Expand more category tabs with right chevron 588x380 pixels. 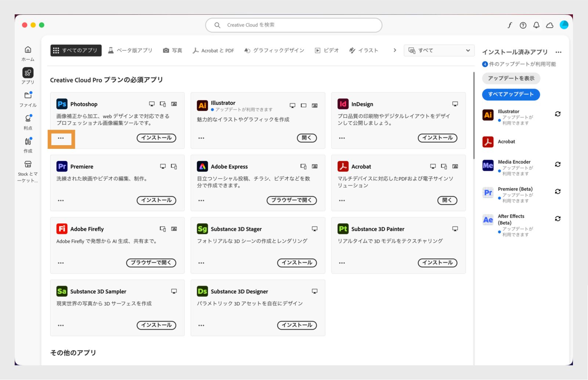click(395, 50)
